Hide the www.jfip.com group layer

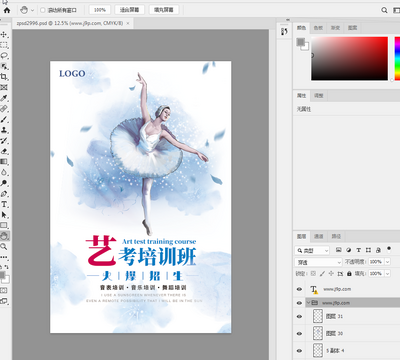pos(299,303)
